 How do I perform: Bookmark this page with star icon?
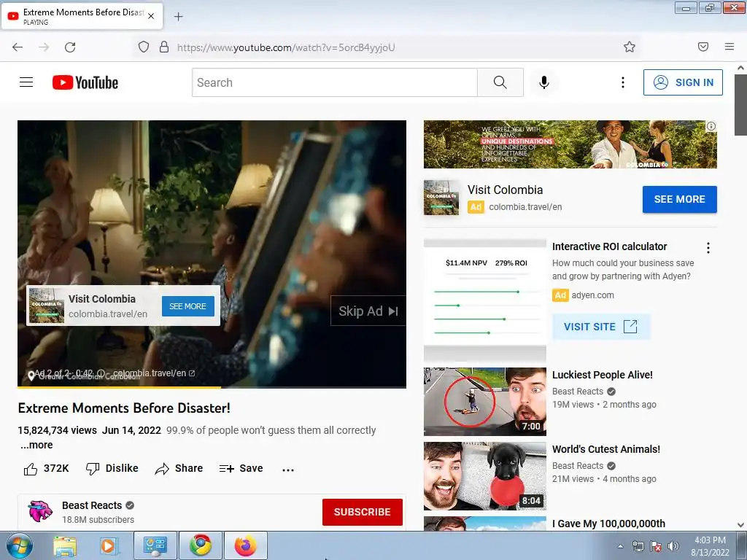[x=630, y=47]
